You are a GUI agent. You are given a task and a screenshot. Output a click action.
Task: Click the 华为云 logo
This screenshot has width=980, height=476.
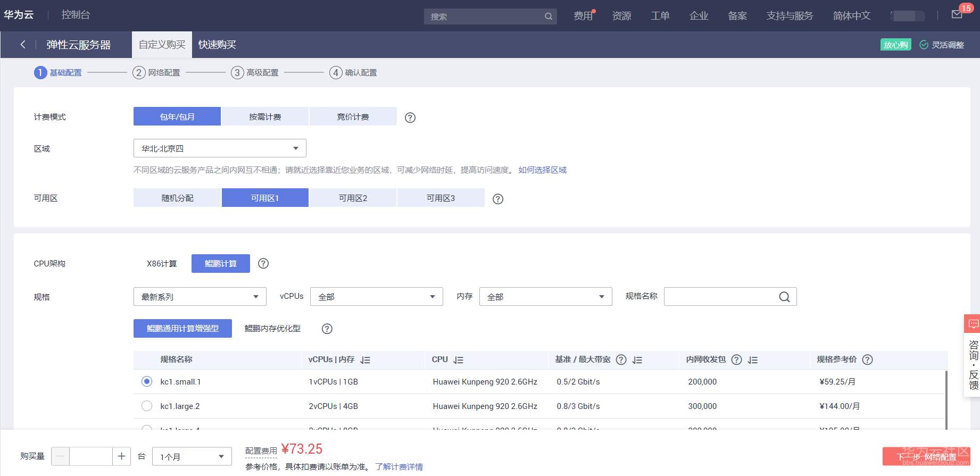[x=19, y=15]
